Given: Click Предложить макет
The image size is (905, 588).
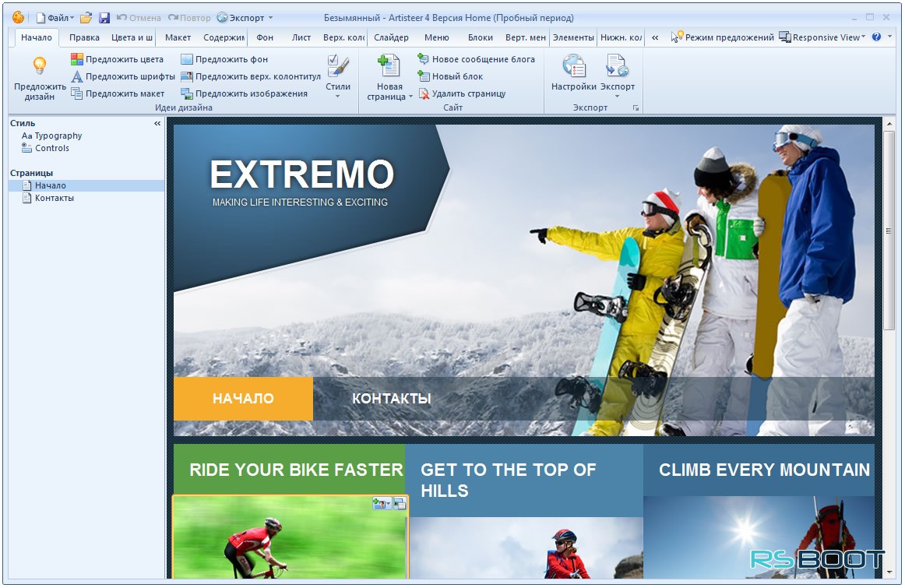Looking at the screenshot, I should [x=118, y=93].
